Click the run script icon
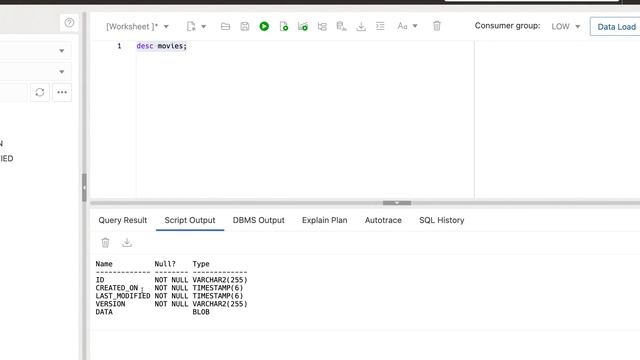The image size is (640, 360). [x=284, y=27]
